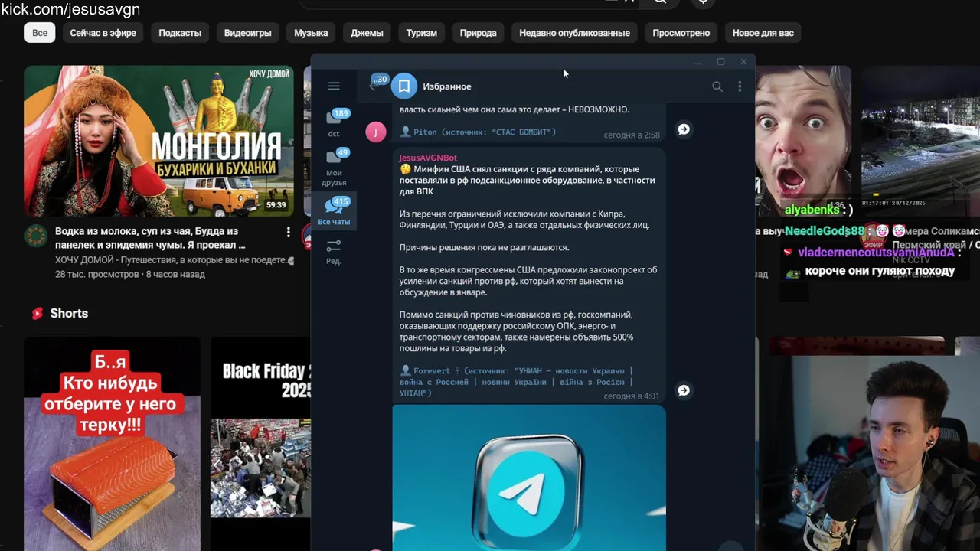
Task: Open the Монголия video thumbnail
Action: [x=159, y=141]
